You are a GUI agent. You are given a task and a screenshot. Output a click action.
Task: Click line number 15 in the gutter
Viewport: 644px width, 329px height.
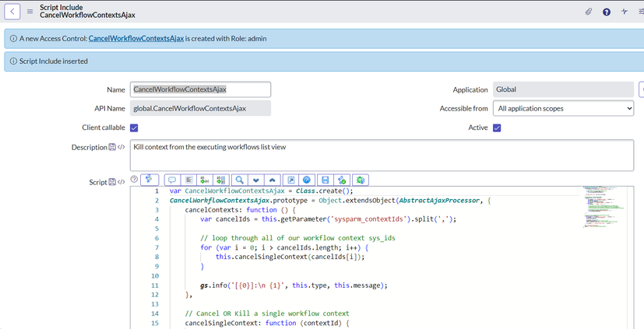pyautogui.click(x=155, y=323)
